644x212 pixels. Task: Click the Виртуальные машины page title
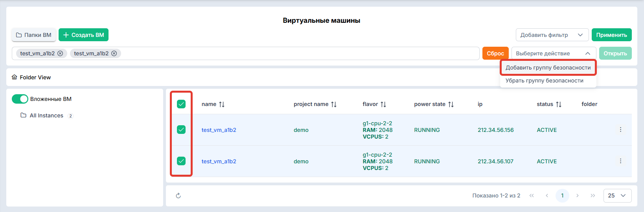[322, 20]
